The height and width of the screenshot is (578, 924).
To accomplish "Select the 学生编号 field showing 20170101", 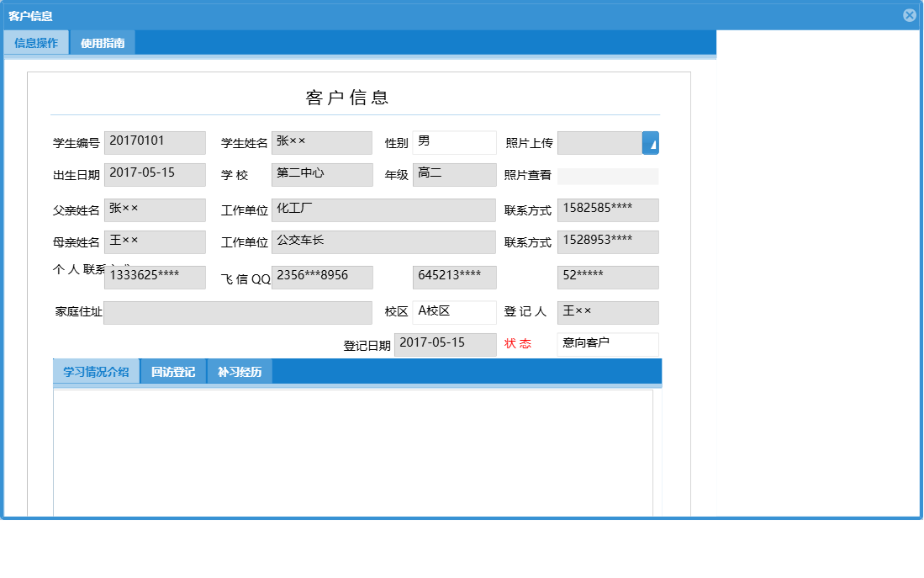I will (156, 142).
